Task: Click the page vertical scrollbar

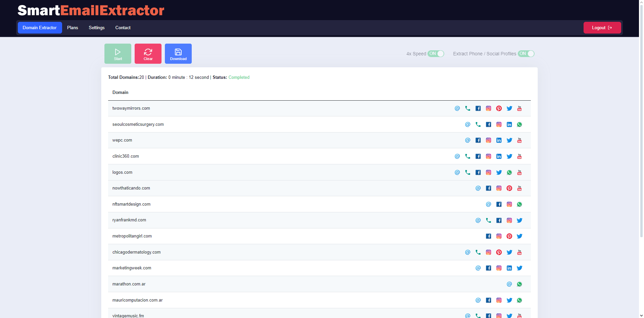Action: point(641,121)
